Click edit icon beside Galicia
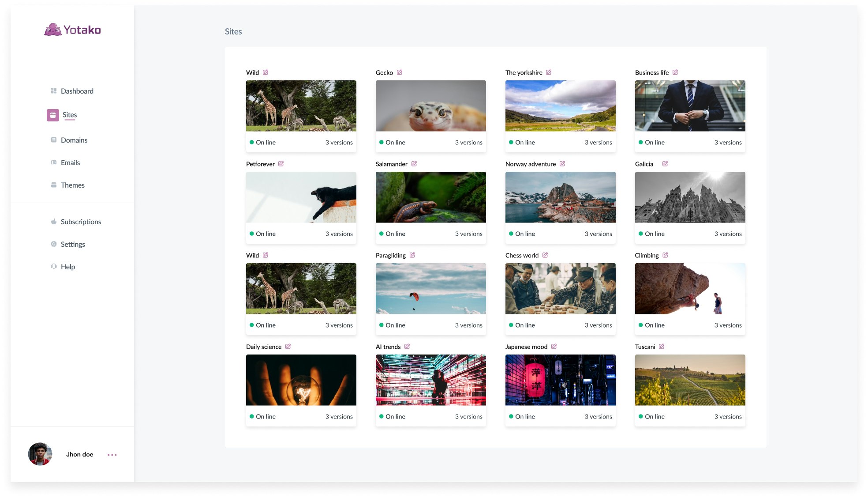Screen dimensions: 868x498 point(665,164)
